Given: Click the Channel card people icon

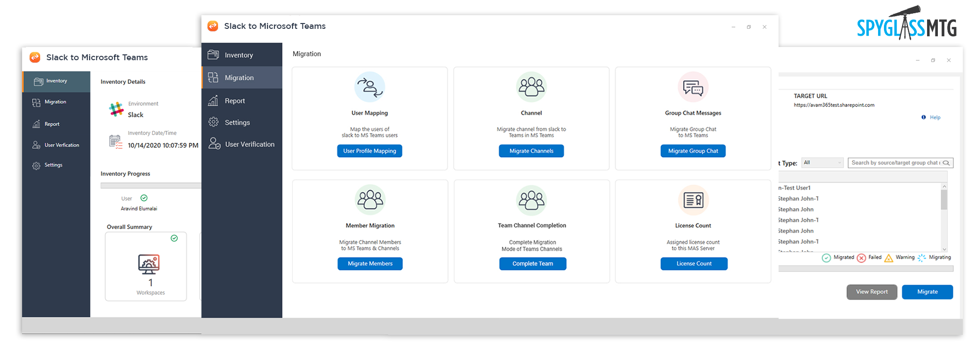Looking at the screenshot, I should (531, 87).
